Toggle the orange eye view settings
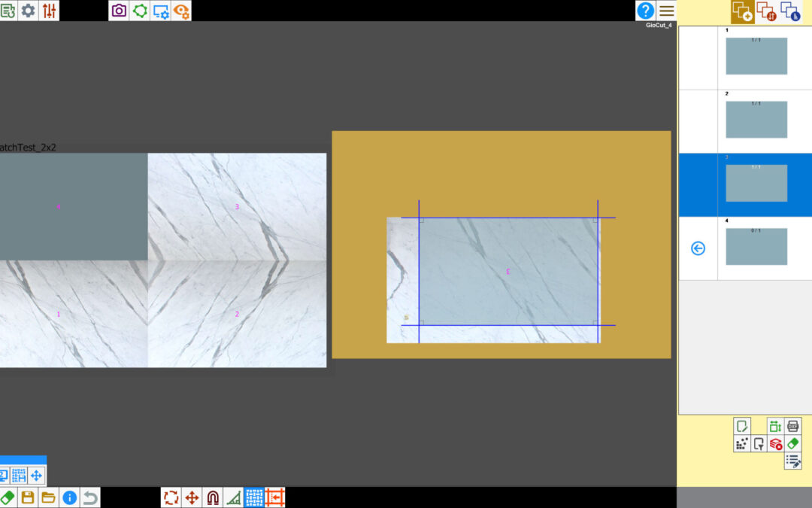The width and height of the screenshot is (812, 508). (x=181, y=11)
